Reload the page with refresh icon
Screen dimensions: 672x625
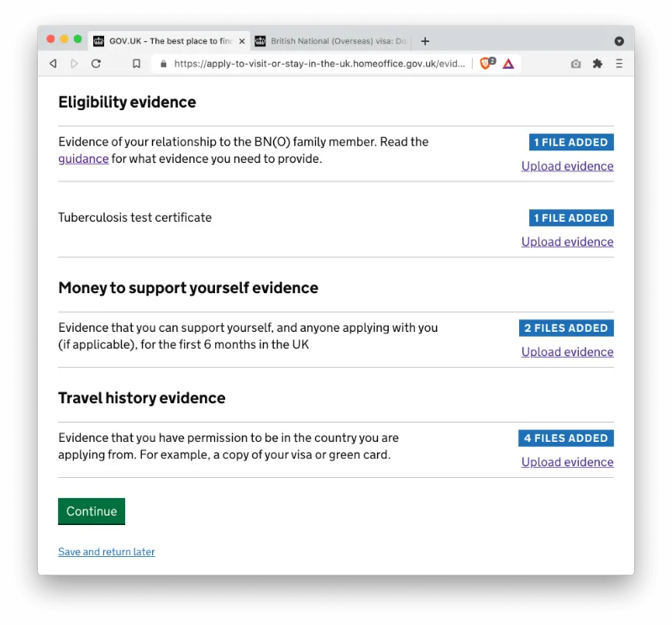[96, 64]
